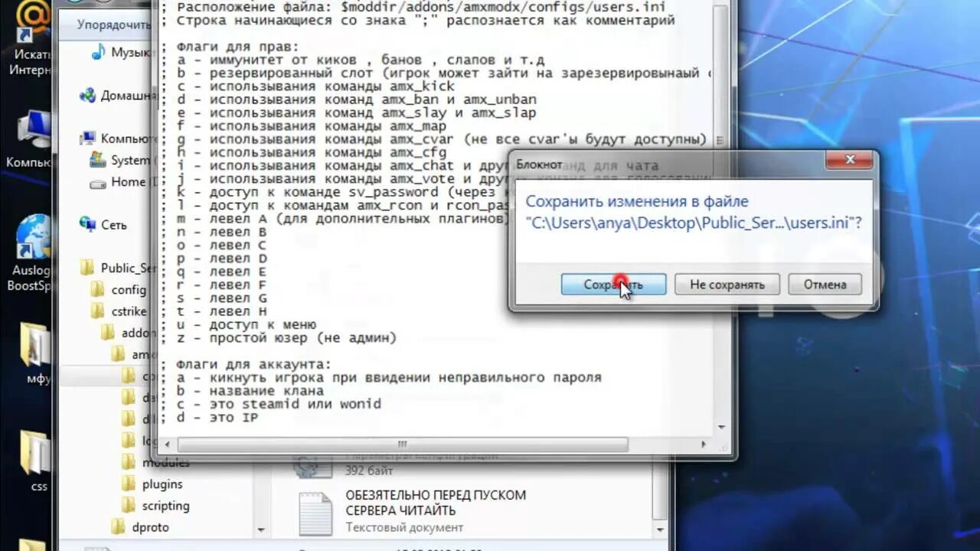Click the Public_Ser folder icon in tree
The image size is (980, 551).
pyautogui.click(x=88, y=268)
